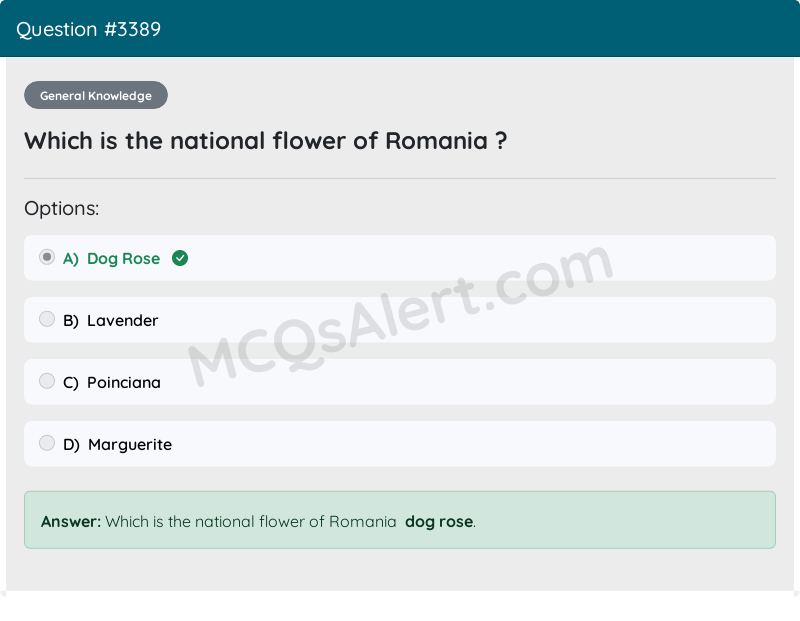Select the Marguerite radio button
Image resolution: width=800 pixels, height=621 pixels.
[x=46, y=443]
